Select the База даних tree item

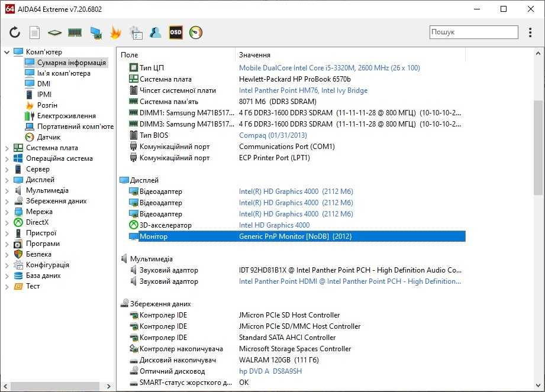click(x=43, y=276)
